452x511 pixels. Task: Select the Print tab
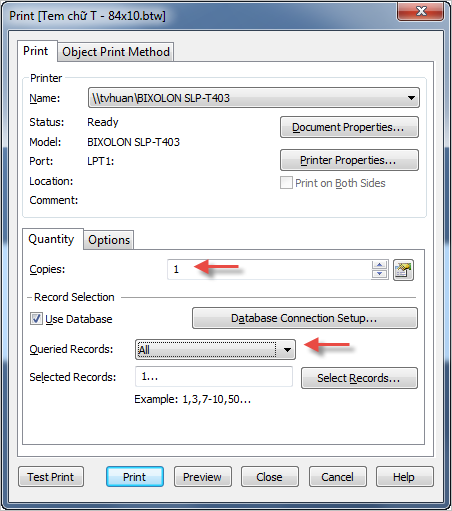(36, 51)
